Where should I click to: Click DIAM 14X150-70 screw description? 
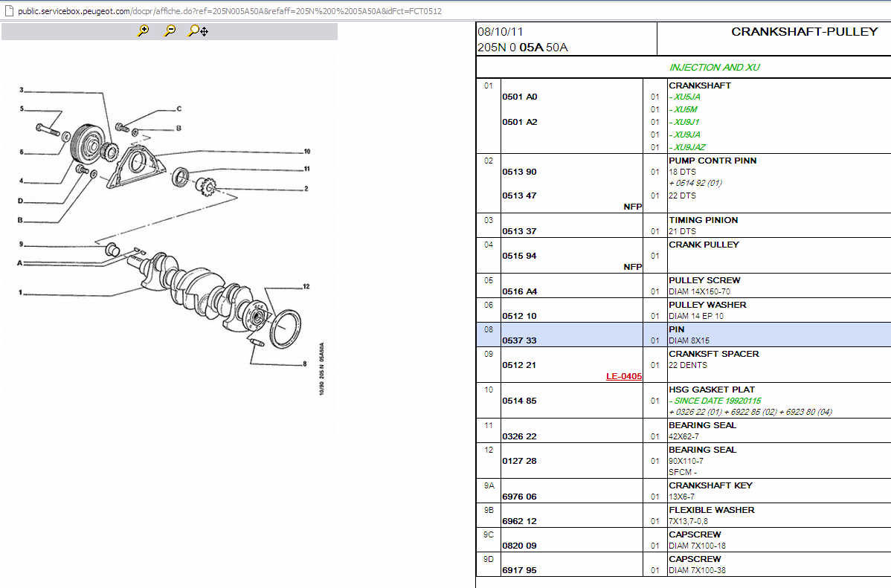(700, 291)
